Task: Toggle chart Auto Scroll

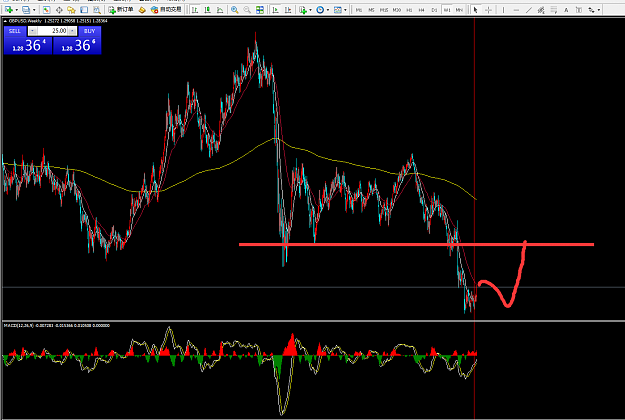Action: point(275,10)
